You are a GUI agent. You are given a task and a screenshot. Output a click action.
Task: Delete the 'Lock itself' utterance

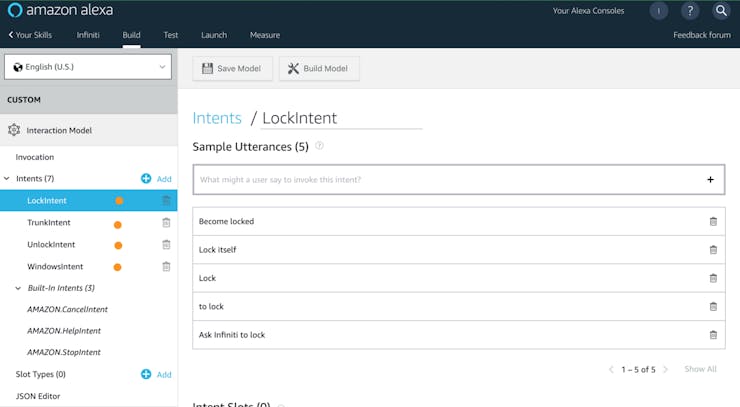[713, 250]
